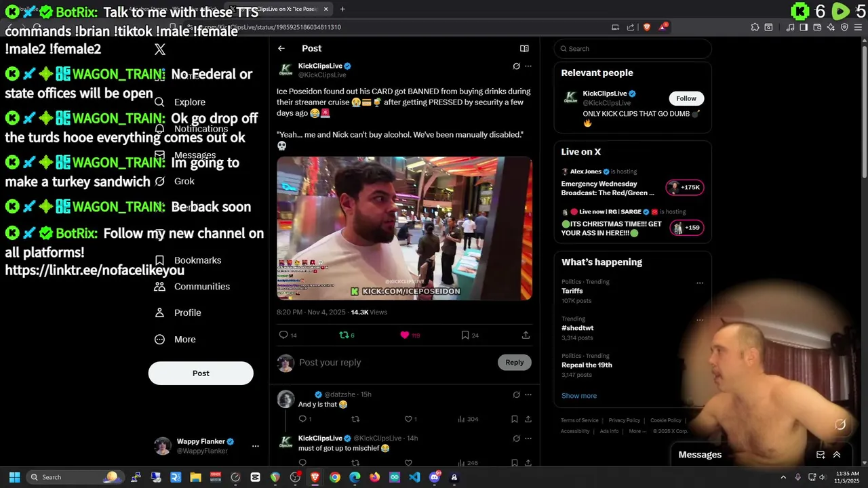Open Alex Jones live broadcast +175K

coord(686,188)
